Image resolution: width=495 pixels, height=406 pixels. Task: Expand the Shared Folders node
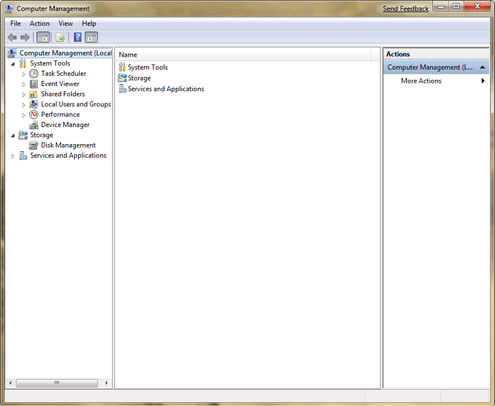23,94
